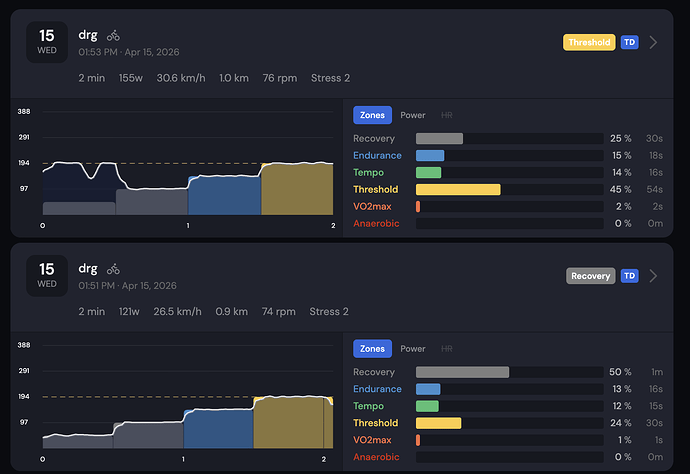Click the Recovery zone bar showing 50%
Screen dimensions: 690x474
462,372
